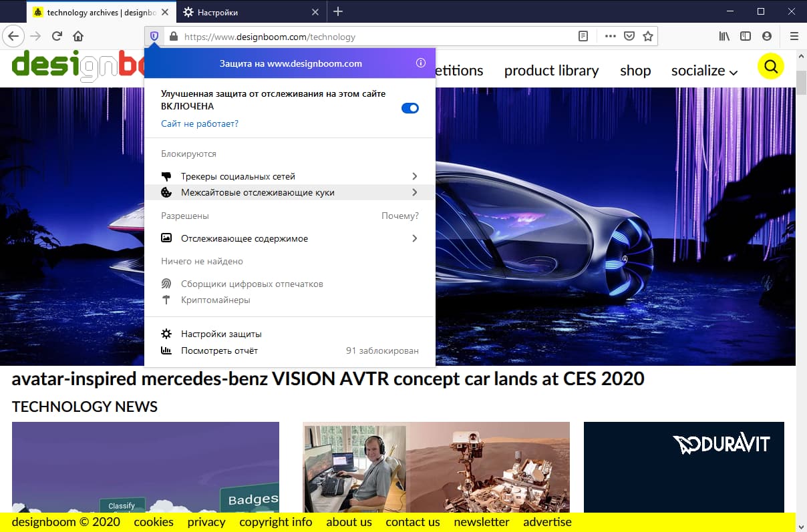Image resolution: width=807 pixels, height=532 pixels.
Task: Open Reader Mode for this page
Action: pyautogui.click(x=583, y=37)
